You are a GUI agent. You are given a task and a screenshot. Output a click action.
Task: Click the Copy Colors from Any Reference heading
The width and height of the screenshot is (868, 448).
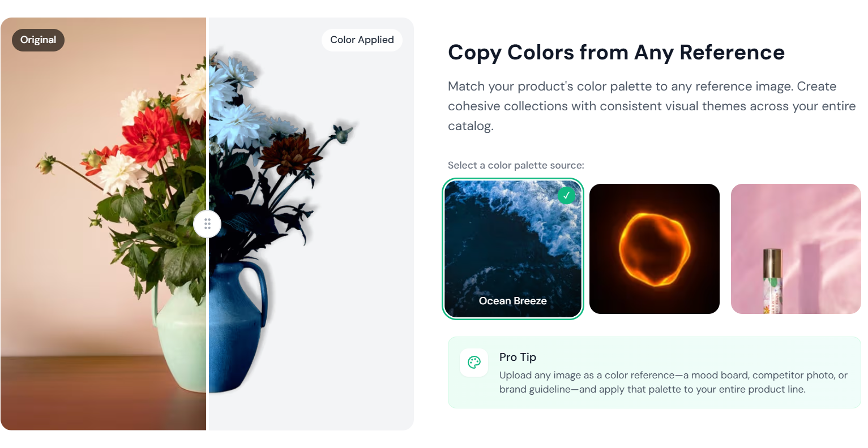[616, 52]
